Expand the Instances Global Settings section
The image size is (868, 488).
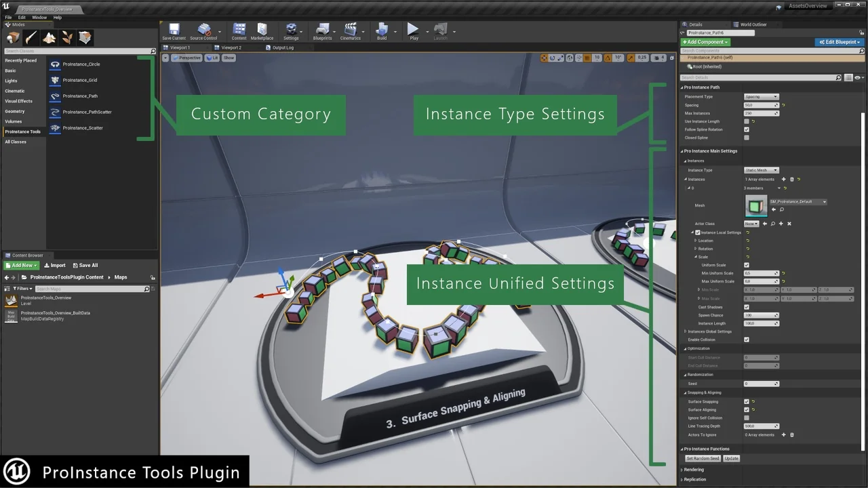[x=685, y=331]
